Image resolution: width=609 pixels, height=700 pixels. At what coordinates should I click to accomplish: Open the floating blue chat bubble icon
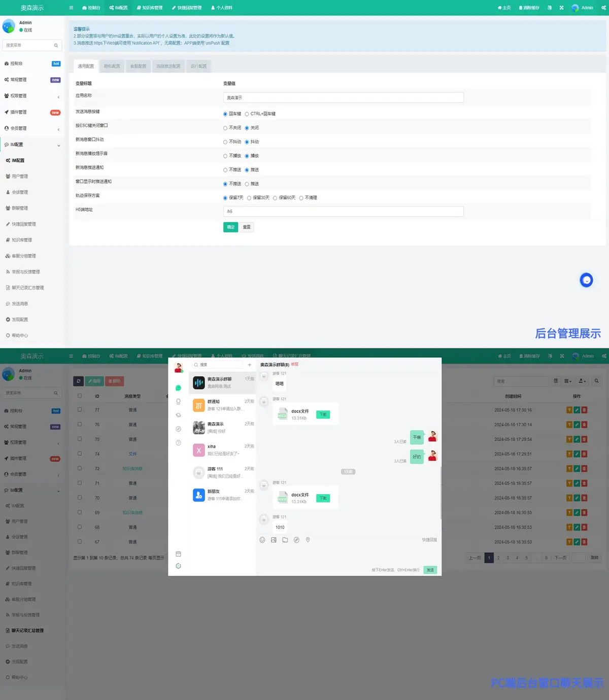point(586,280)
